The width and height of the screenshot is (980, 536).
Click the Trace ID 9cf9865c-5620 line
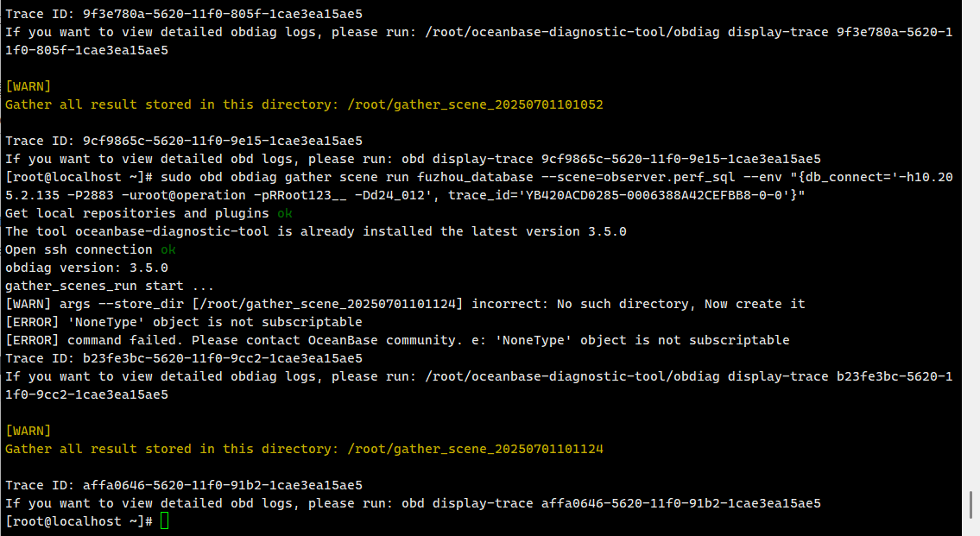pyautogui.click(x=184, y=141)
